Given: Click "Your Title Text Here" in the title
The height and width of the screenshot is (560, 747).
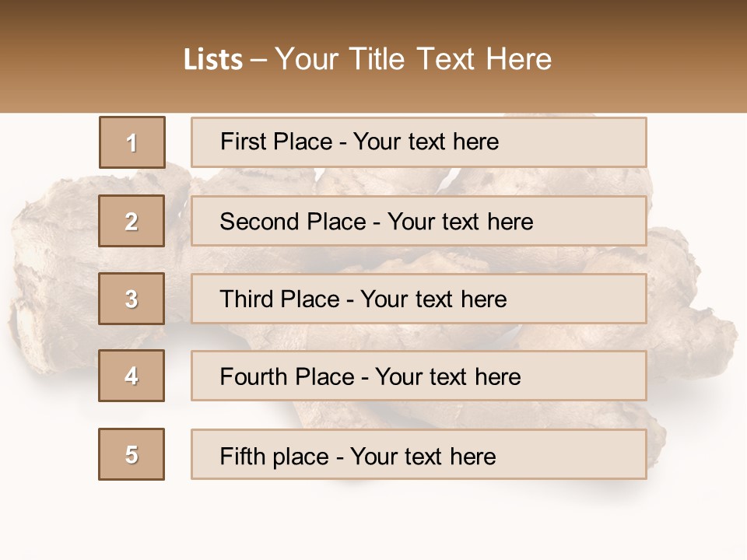Looking at the screenshot, I should pyautogui.click(x=413, y=59).
